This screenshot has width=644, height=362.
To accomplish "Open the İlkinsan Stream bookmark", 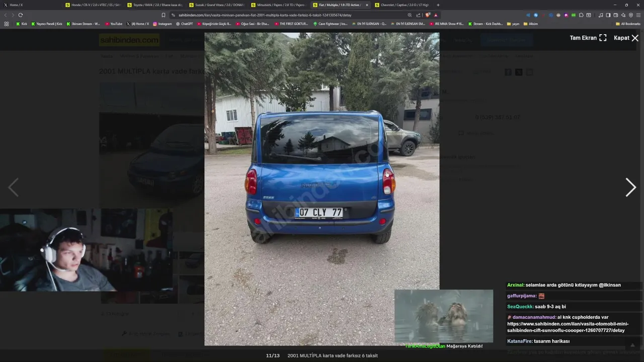I will pyautogui.click(x=84, y=24).
